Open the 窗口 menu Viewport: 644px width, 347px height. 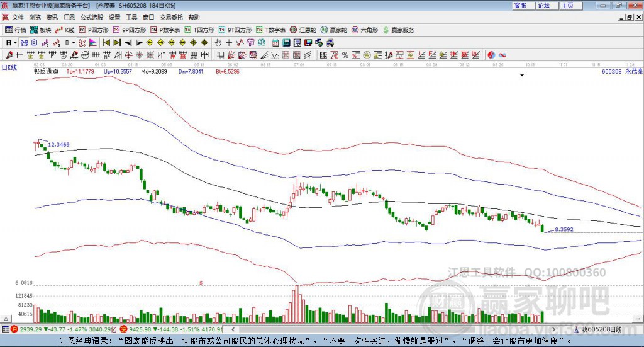click(148, 17)
